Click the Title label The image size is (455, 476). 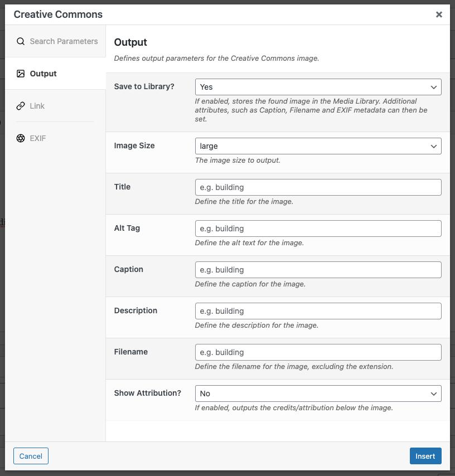tap(122, 187)
